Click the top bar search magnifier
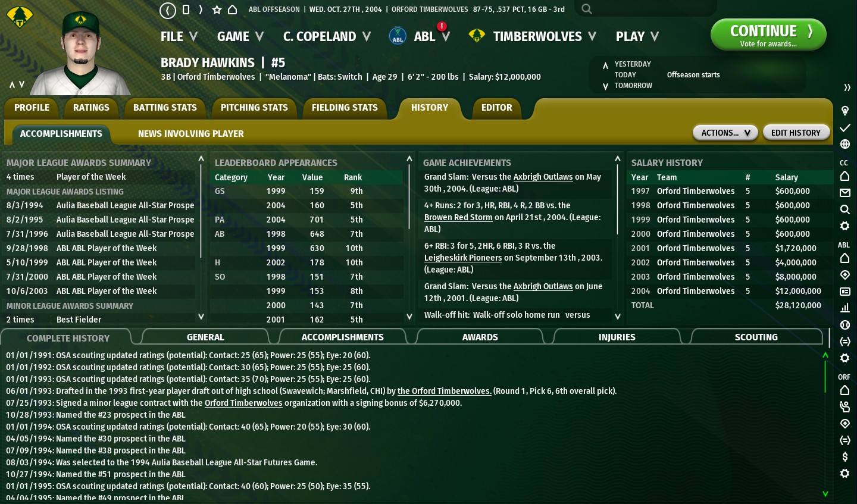The width and height of the screenshot is (857, 504). point(587,9)
